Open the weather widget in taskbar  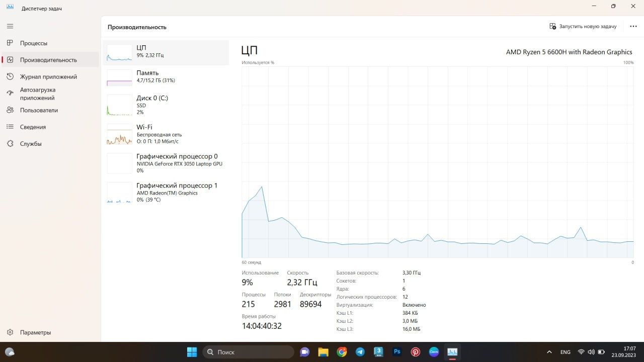(x=10, y=352)
